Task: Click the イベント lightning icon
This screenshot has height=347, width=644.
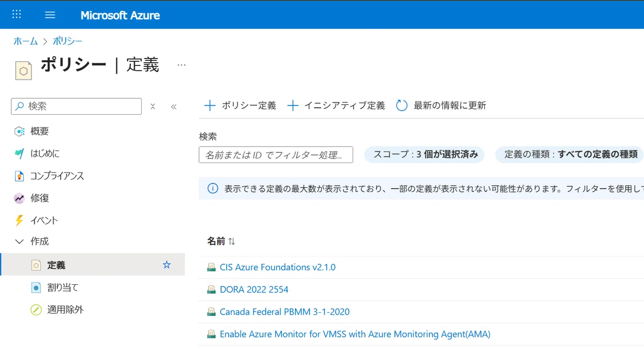Action: click(x=19, y=220)
